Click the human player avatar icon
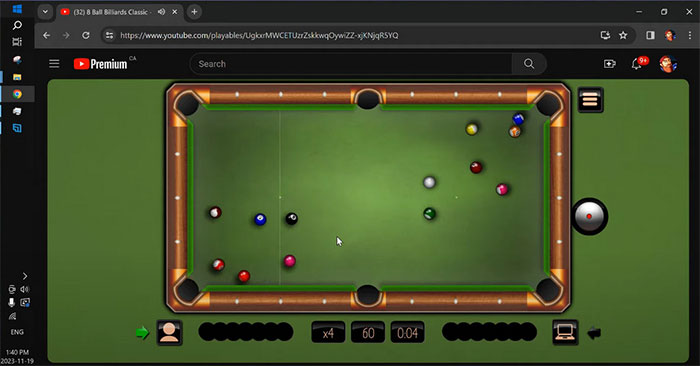The image size is (700, 366). point(169,333)
